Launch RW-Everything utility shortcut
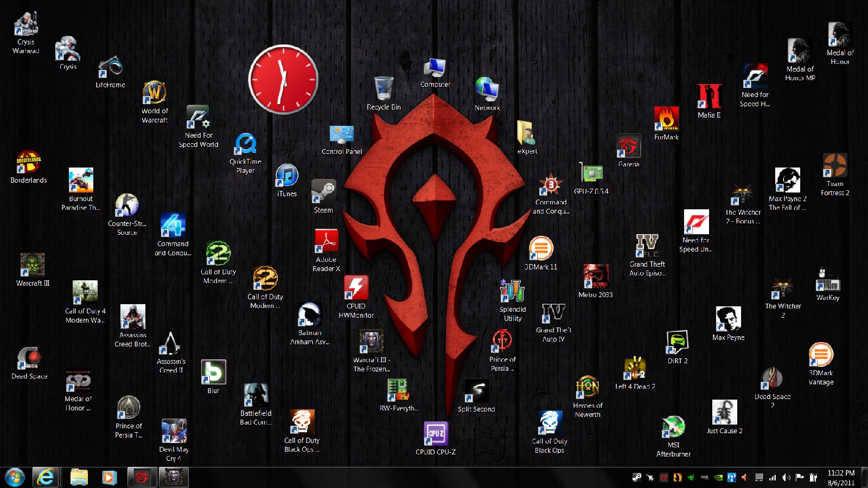This screenshot has height=488, width=868. pyautogui.click(x=399, y=395)
